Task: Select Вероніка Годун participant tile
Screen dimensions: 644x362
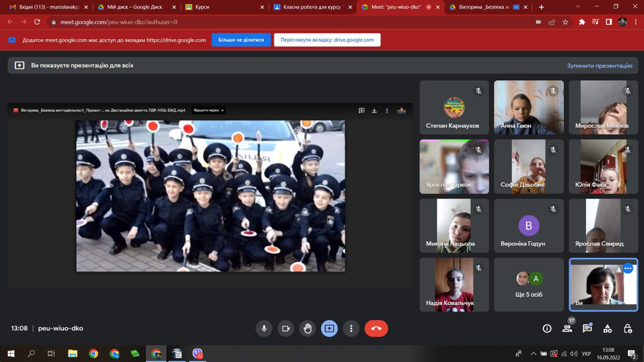Action: 529,226
